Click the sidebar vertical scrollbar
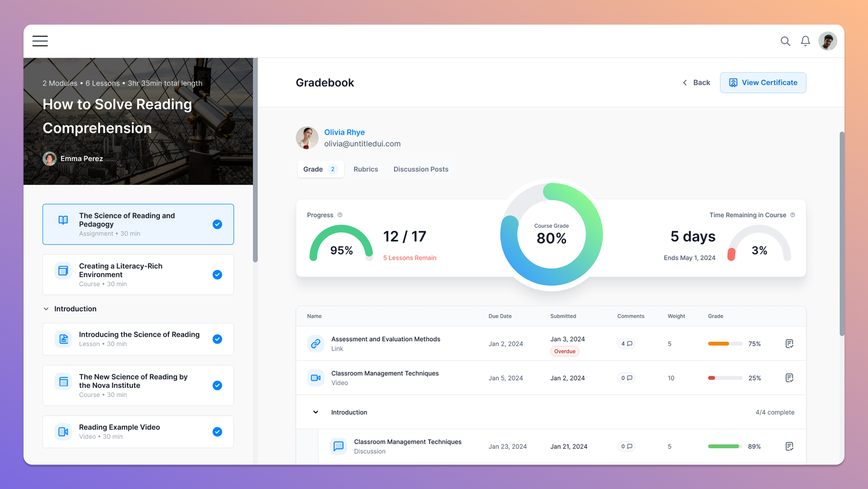The height and width of the screenshot is (489, 868). 255,160
